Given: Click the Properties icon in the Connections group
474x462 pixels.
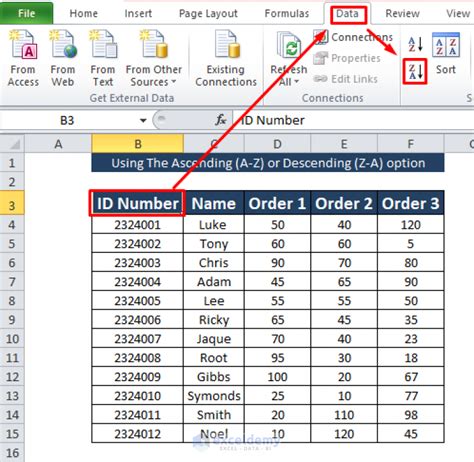Looking at the screenshot, I should point(321,58).
